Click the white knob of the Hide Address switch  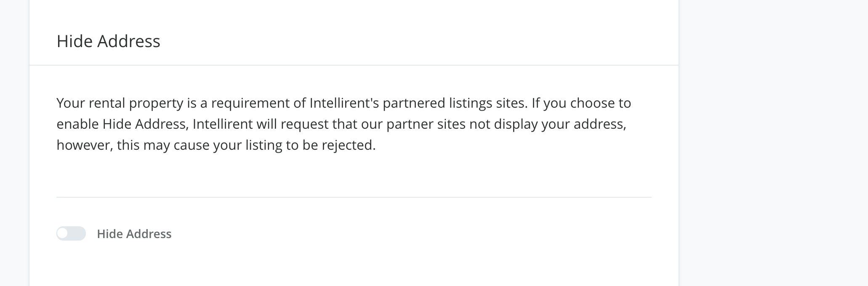63,233
